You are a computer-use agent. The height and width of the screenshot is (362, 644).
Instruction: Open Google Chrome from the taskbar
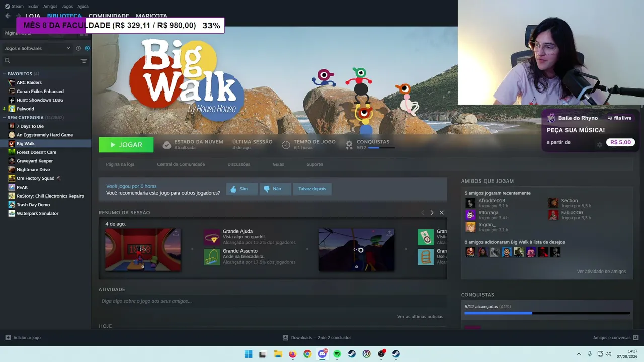click(307, 354)
